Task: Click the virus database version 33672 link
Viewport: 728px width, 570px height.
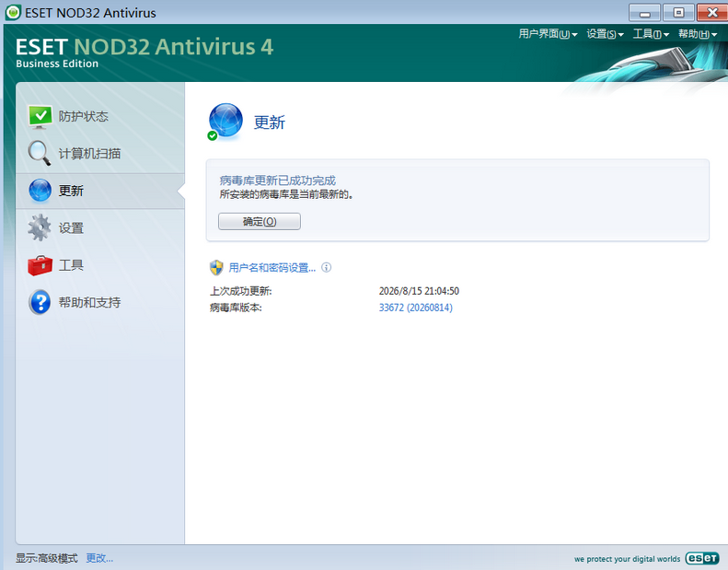Action: [x=415, y=308]
